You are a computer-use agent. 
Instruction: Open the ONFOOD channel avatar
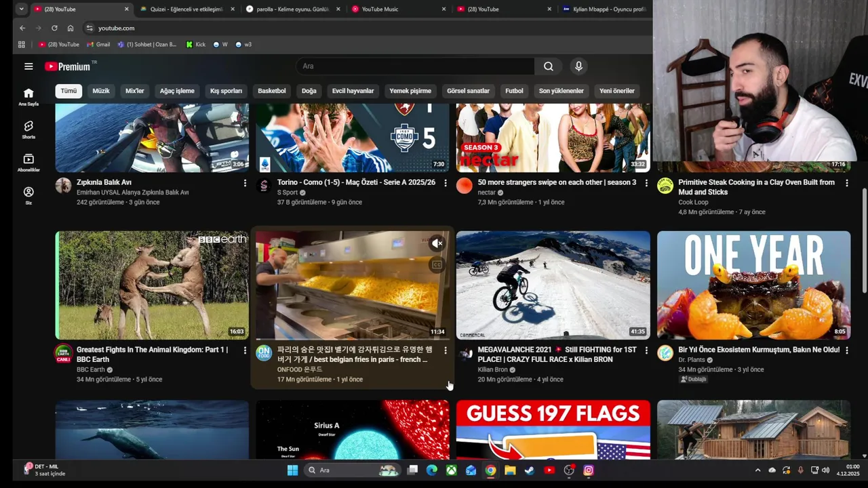point(264,353)
